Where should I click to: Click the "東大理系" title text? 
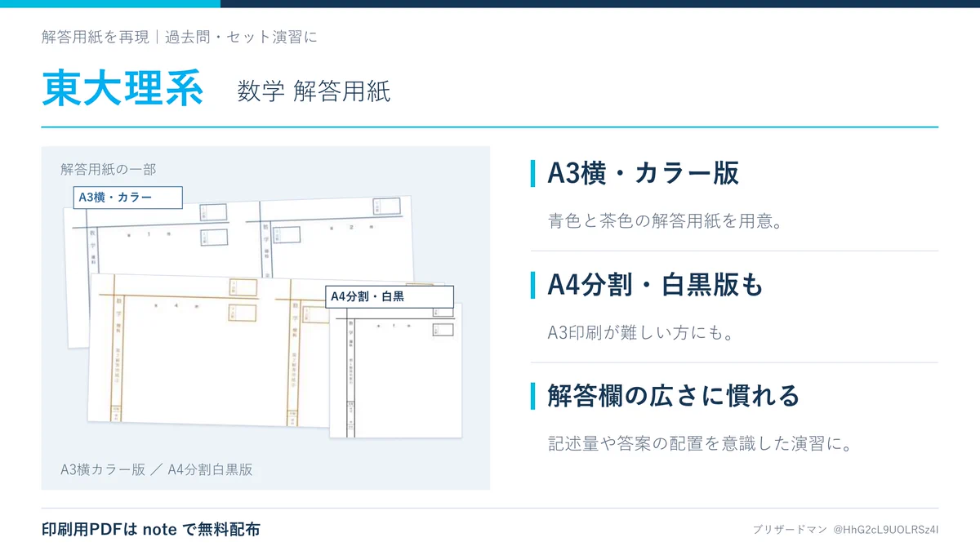tap(122, 90)
